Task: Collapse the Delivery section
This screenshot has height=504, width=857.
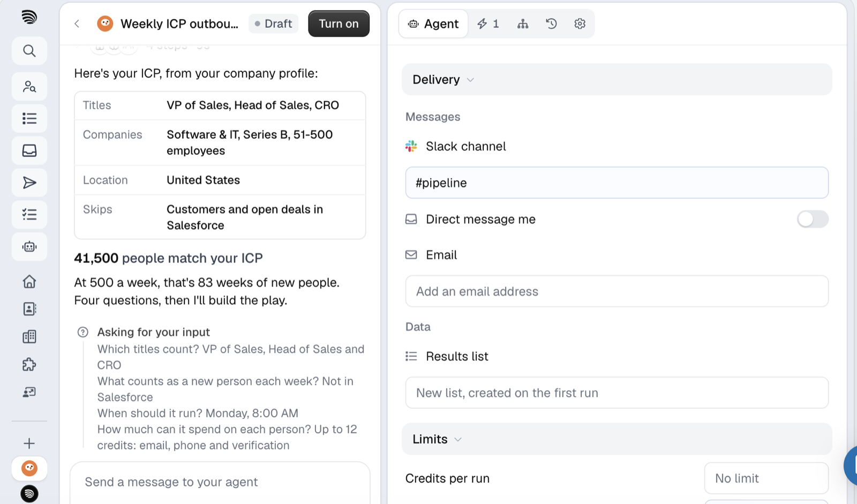Action: 617,80
